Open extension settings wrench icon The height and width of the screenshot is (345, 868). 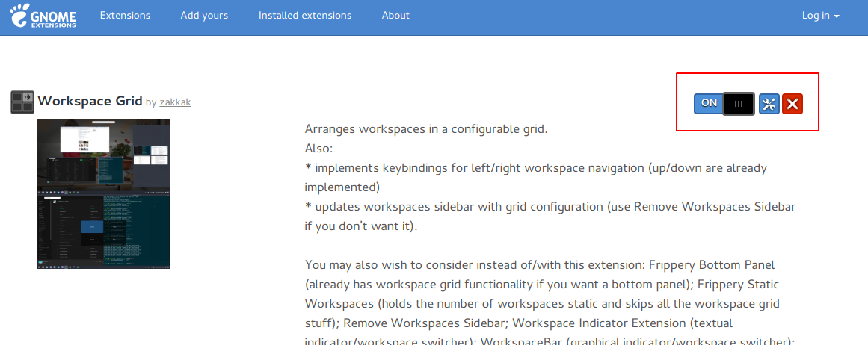click(x=769, y=104)
